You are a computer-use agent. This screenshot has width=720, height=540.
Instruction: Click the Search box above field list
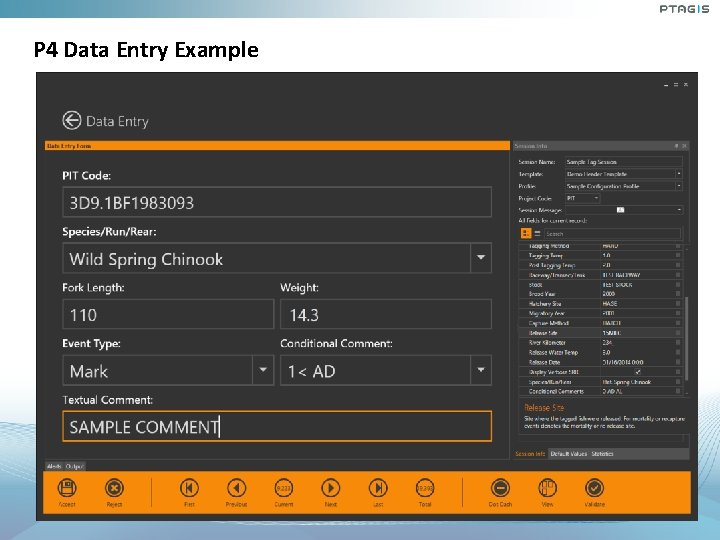[x=613, y=234]
